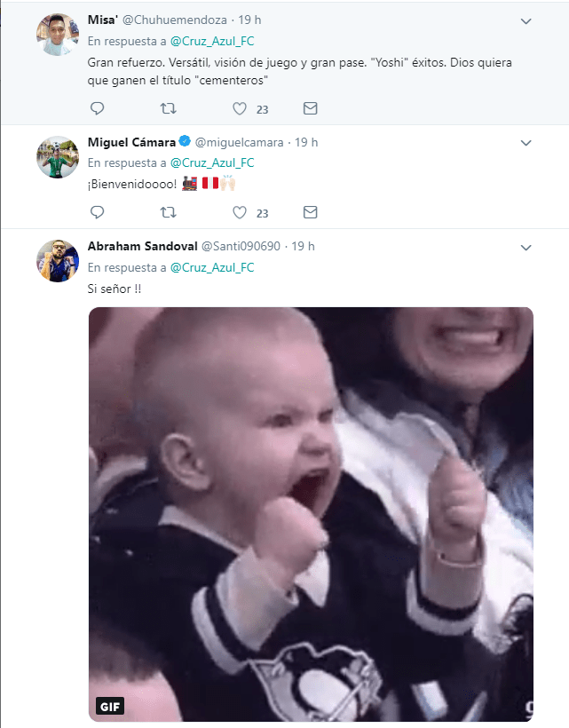Retweet Miguel Cámara's Bienvenidoooo tweet
Screen dimensions: 569x728
pos(168,212)
